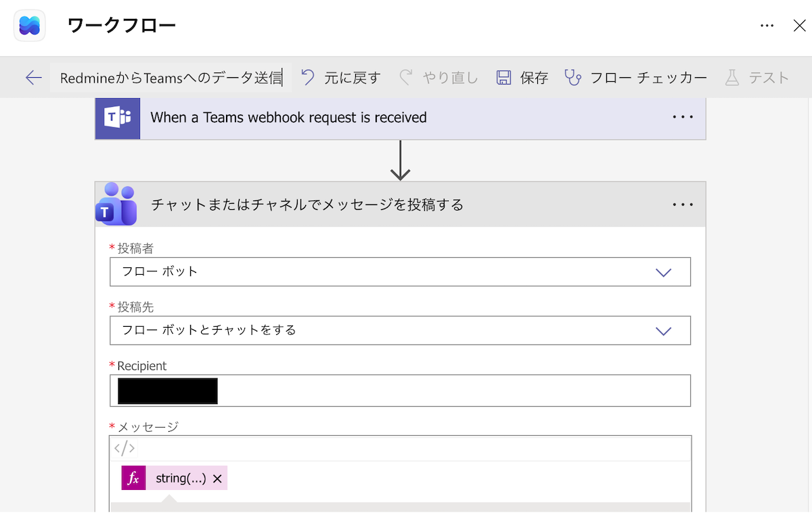This screenshot has width=812, height=513.
Task: Open the webhook trigger's ellipsis menu
Action: pos(683,117)
